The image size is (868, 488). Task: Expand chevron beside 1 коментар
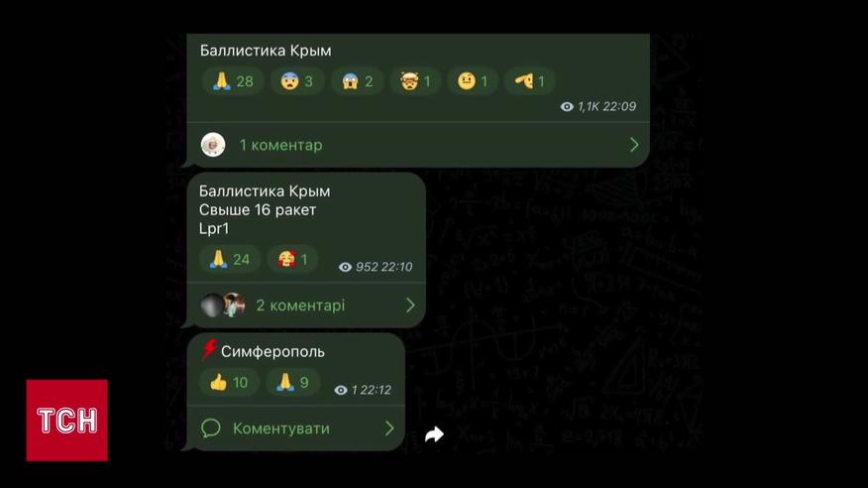click(634, 145)
